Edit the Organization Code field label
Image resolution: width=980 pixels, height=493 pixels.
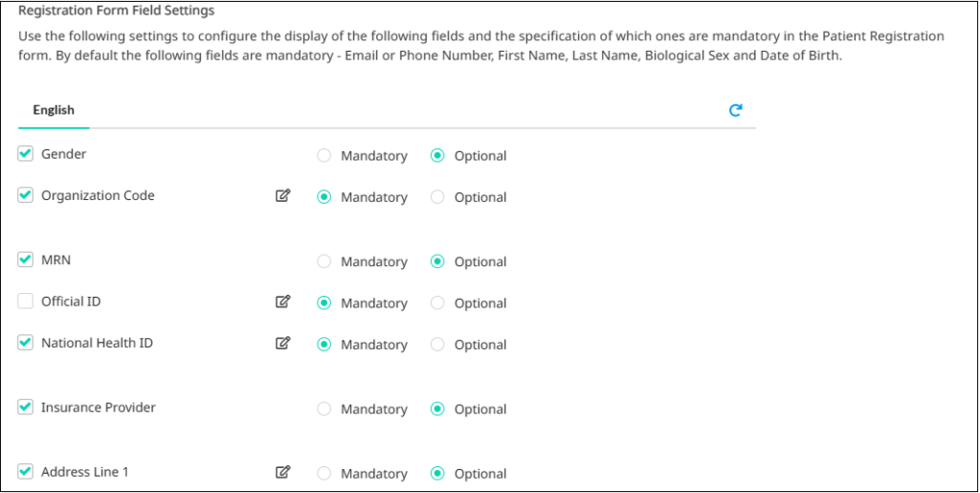[x=283, y=195]
